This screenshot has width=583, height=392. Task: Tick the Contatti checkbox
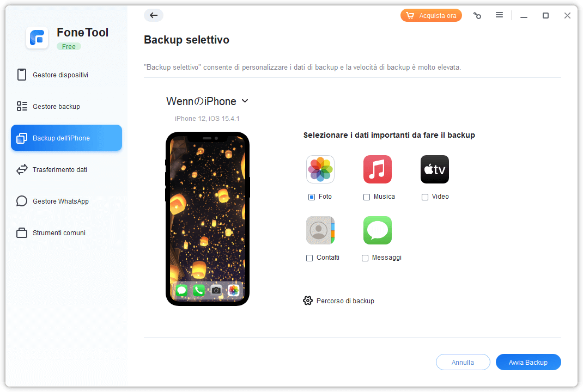[x=309, y=258]
